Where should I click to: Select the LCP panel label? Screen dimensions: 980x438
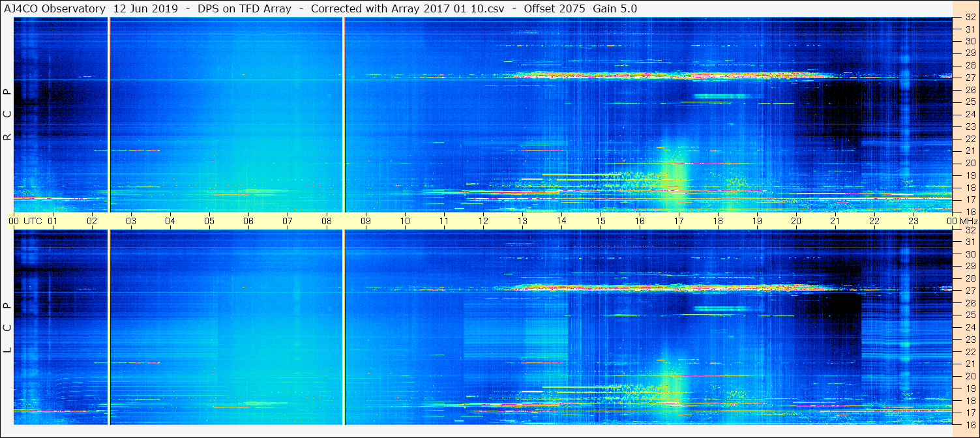coord(8,328)
